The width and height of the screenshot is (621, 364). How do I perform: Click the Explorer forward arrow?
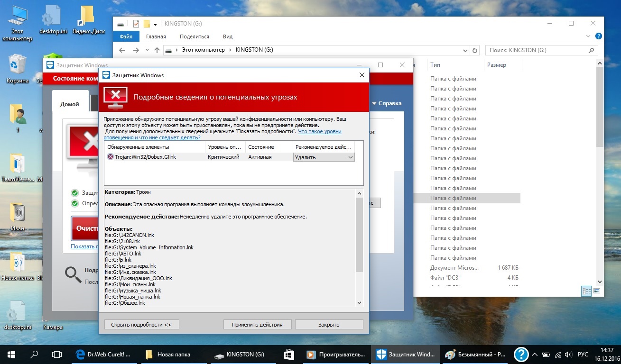coord(136,50)
